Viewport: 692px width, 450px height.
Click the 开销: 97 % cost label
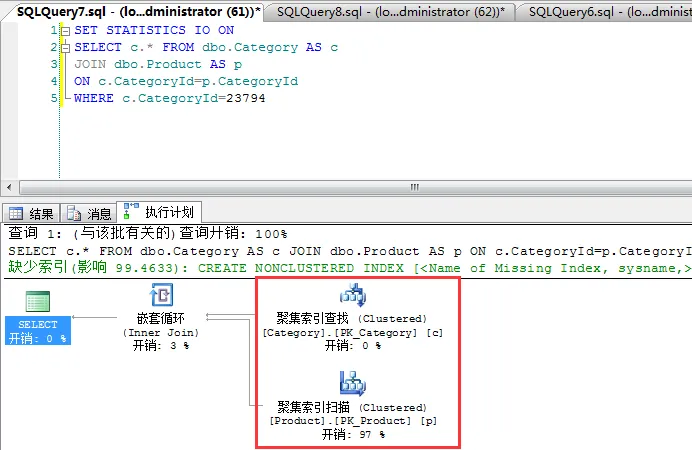353,435
